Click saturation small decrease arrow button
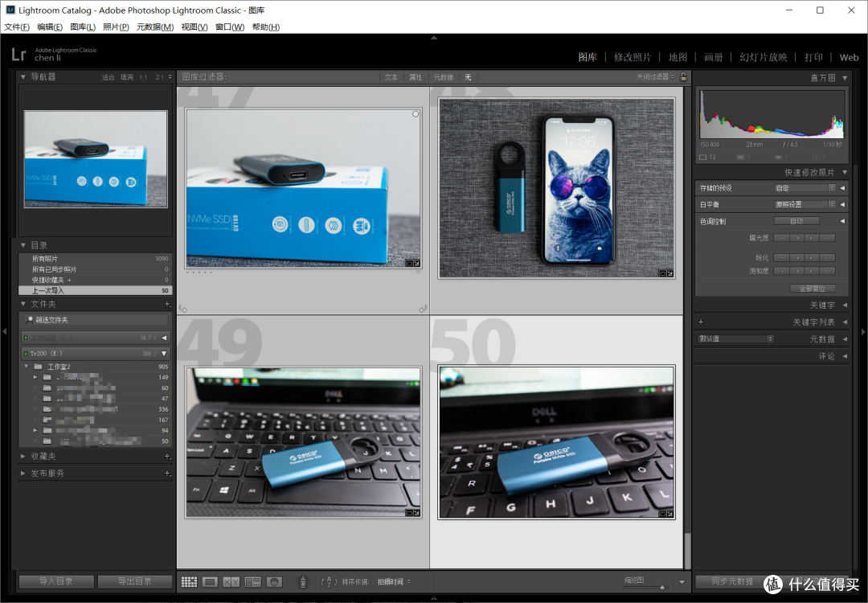868x603 pixels. tap(796, 271)
